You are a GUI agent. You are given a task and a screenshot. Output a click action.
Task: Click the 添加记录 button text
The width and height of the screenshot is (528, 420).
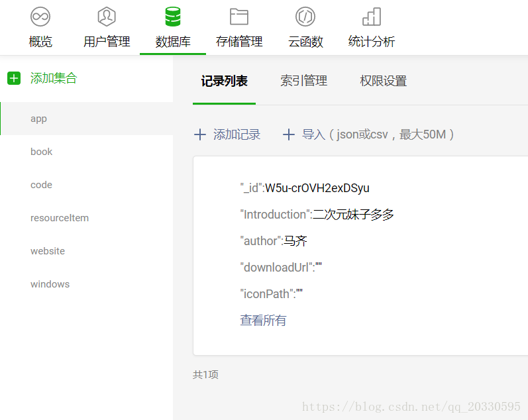(237, 134)
